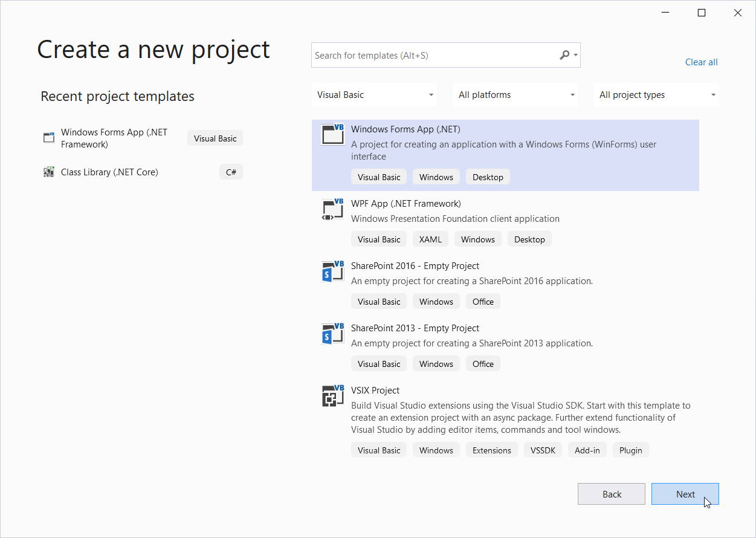This screenshot has width=756, height=538.
Task: Click the recent Class Library (.NET Core) icon
Action: 49,172
